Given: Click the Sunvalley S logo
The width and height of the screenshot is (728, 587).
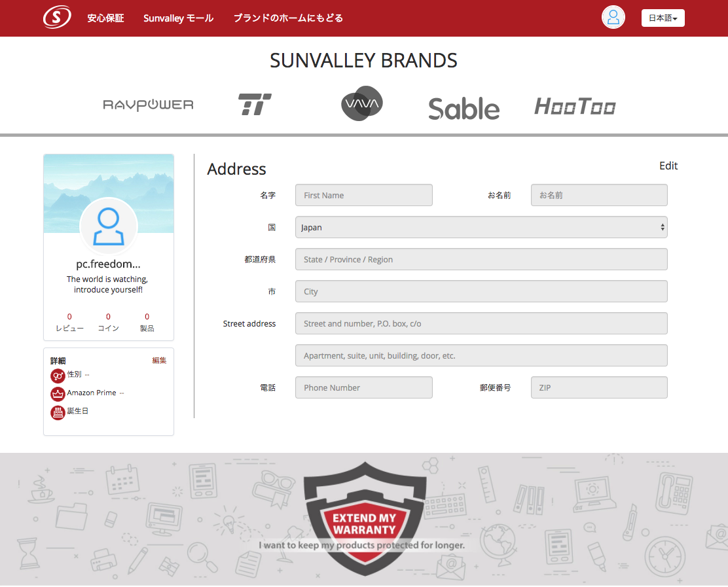Looking at the screenshot, I should (57, 18).
